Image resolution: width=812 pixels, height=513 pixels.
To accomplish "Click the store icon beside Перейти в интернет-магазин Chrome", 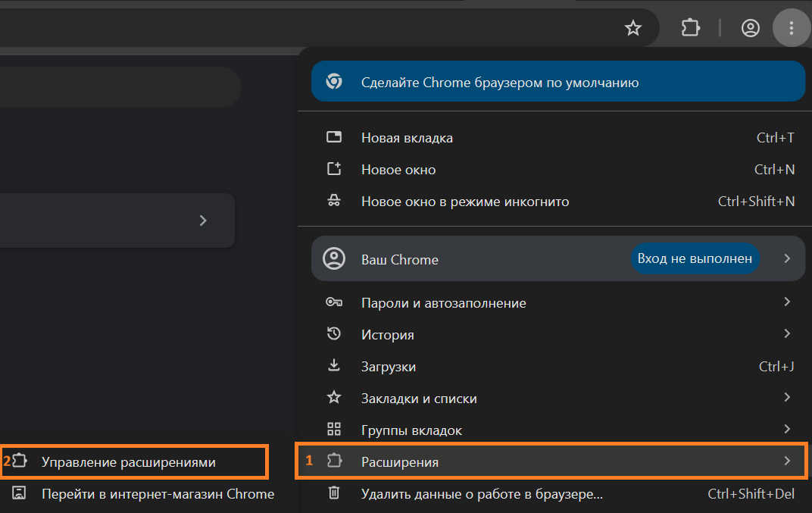I will pyautogui.click(x=19, y=493).
